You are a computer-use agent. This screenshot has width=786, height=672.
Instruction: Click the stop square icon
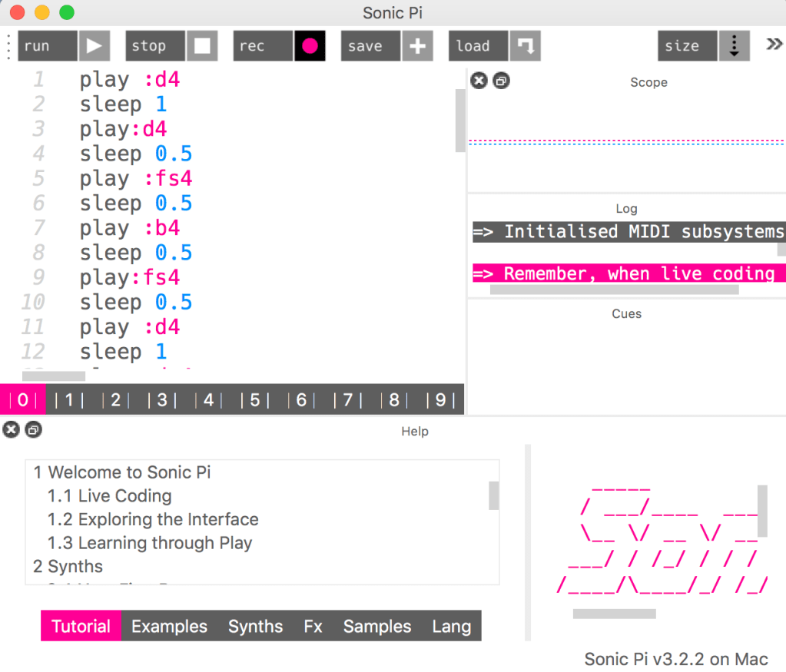pyautogui.click(x=202, y=46)
